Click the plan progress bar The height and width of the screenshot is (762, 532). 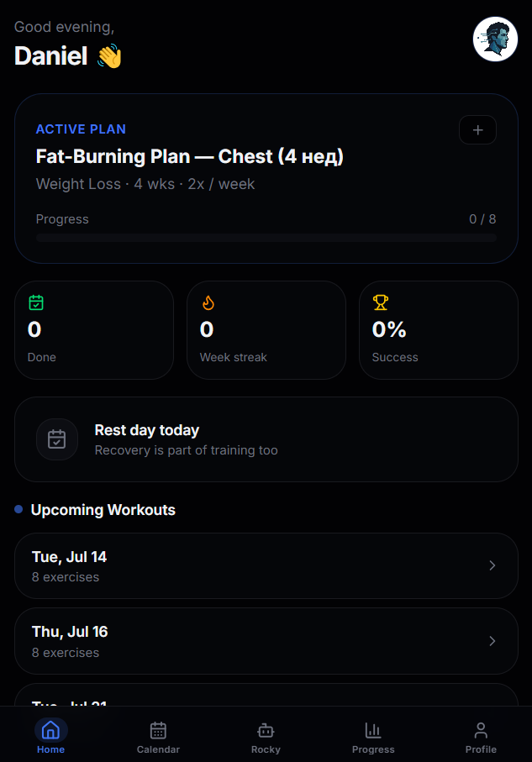266,238
